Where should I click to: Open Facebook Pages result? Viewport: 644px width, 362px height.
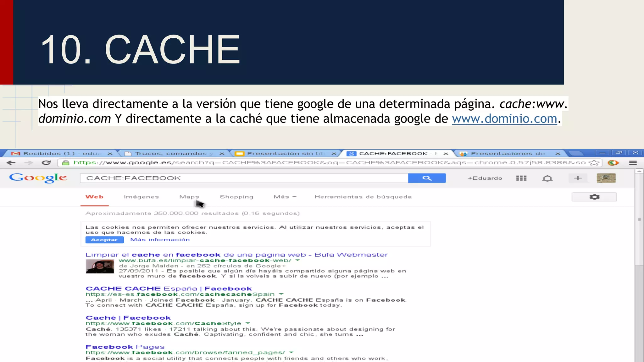125,347
